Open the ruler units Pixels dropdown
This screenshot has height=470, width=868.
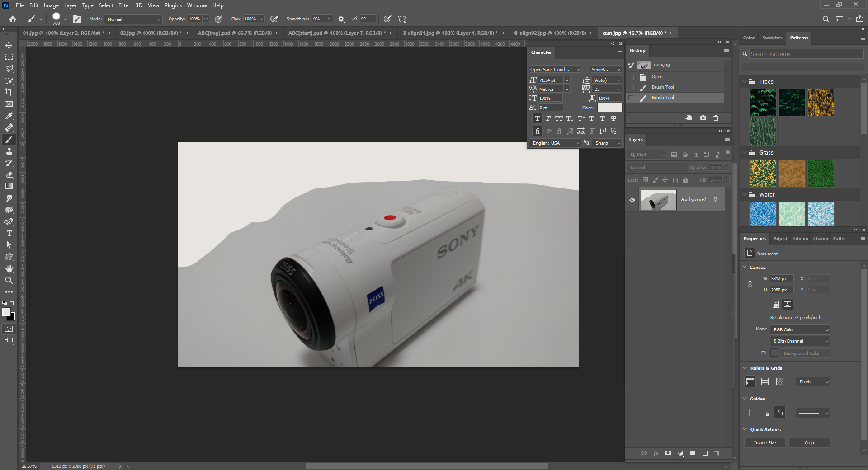click(813, 382)
